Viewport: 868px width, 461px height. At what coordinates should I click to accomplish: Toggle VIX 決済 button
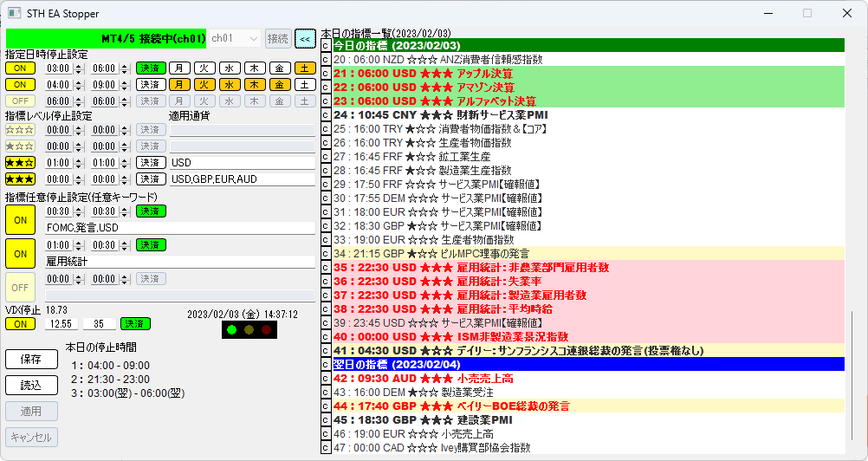[x=135, y=324]
